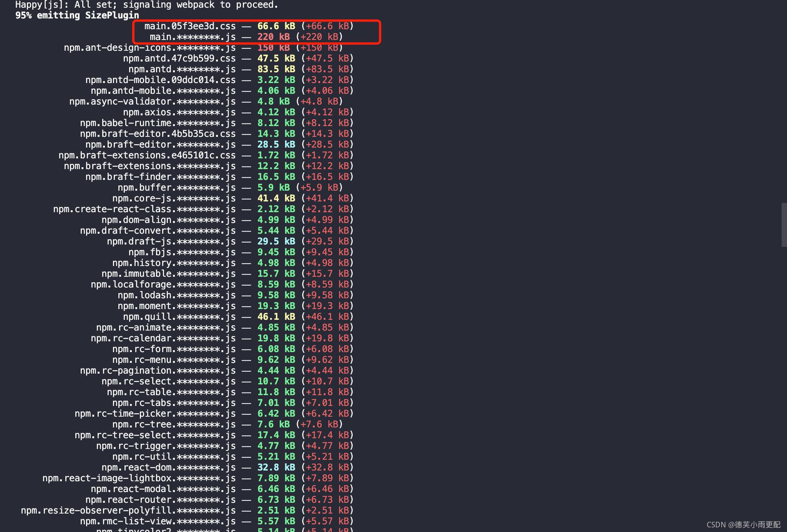
Task: Click the 29.5 kB size for draft-js
Action: (276, 241)
